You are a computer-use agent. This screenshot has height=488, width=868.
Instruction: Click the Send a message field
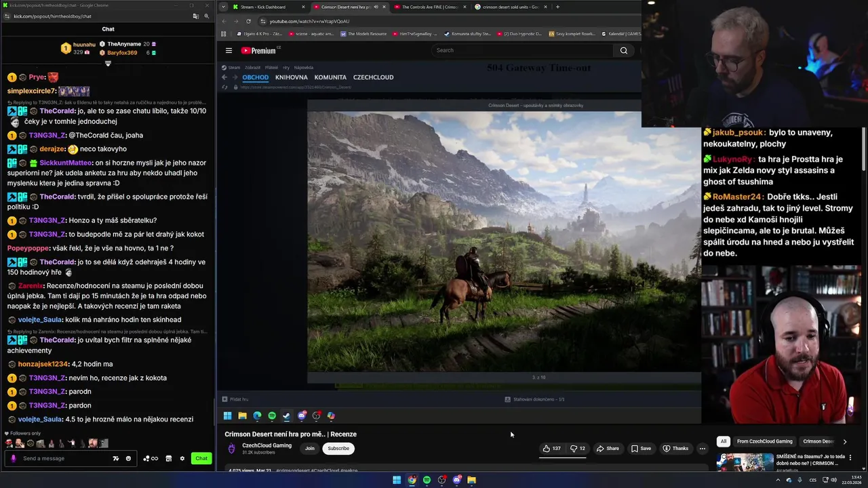click(x=71, y=458)
